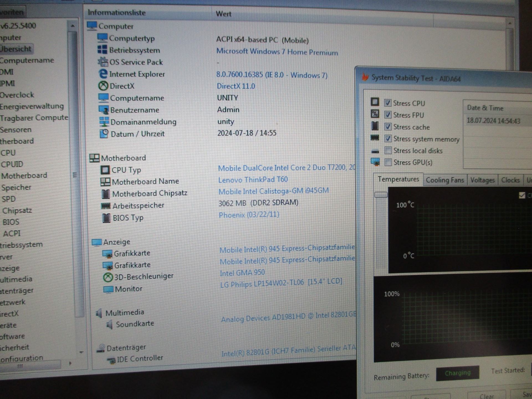
Task: Enable the Stress GPU(s) checkbox
Action: point(388,162)
